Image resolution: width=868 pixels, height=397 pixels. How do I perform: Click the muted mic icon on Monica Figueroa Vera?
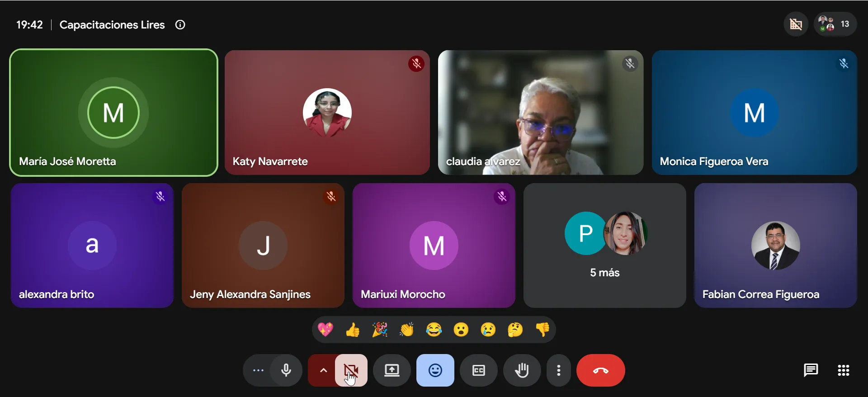point(844,64)
